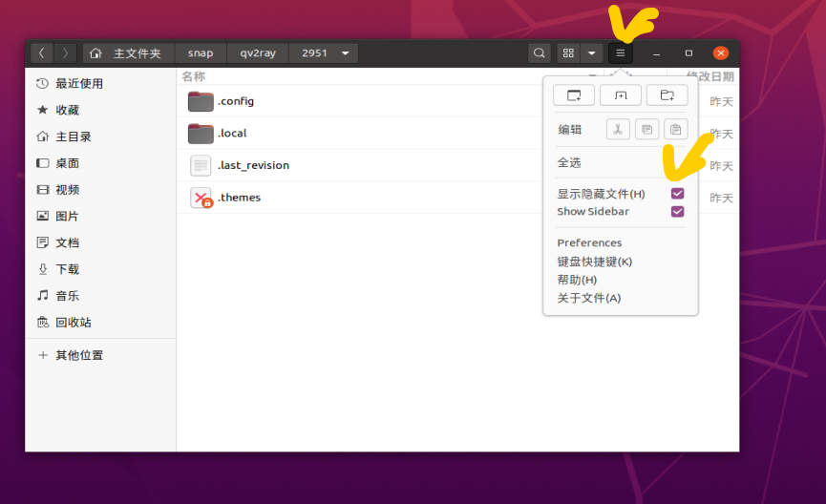Select the .themes broken link icon
Viewport: 826px width, 504px height.
[201, 198]
